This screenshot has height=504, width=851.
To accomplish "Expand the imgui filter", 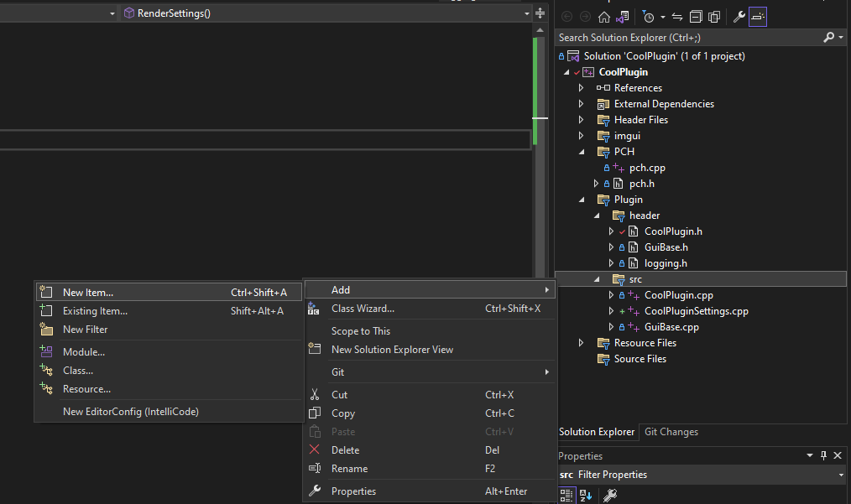I will point(581,136).
